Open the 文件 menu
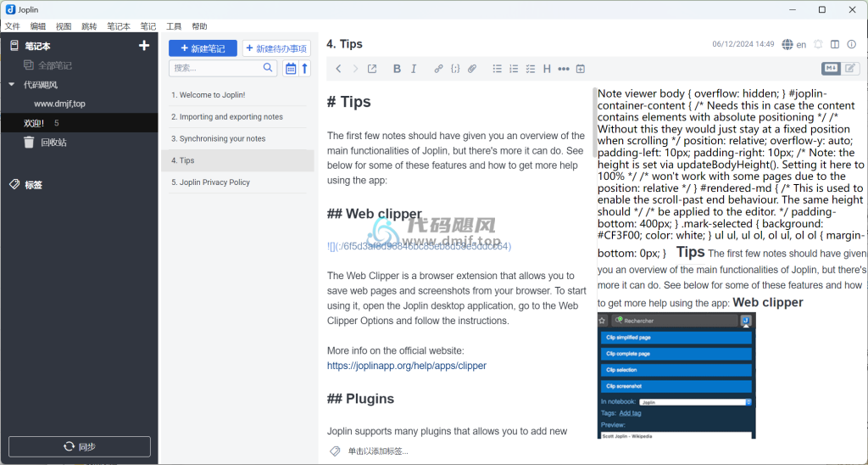This screenshot has width=868, height=465. [x=12, y=26]
